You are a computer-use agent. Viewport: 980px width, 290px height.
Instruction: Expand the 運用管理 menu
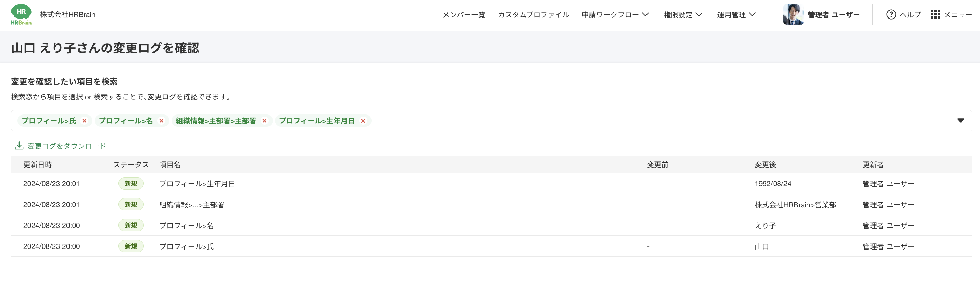click(x=736, y=15)
